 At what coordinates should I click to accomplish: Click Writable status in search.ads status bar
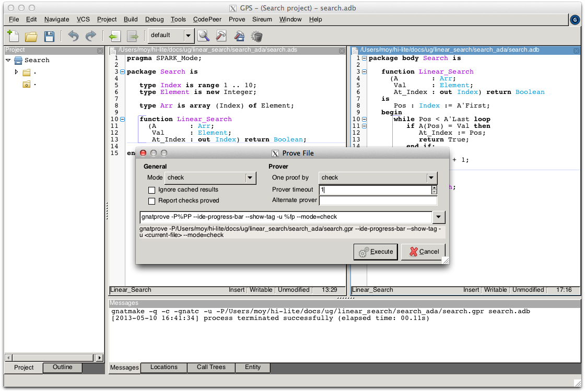coord(261,290)
